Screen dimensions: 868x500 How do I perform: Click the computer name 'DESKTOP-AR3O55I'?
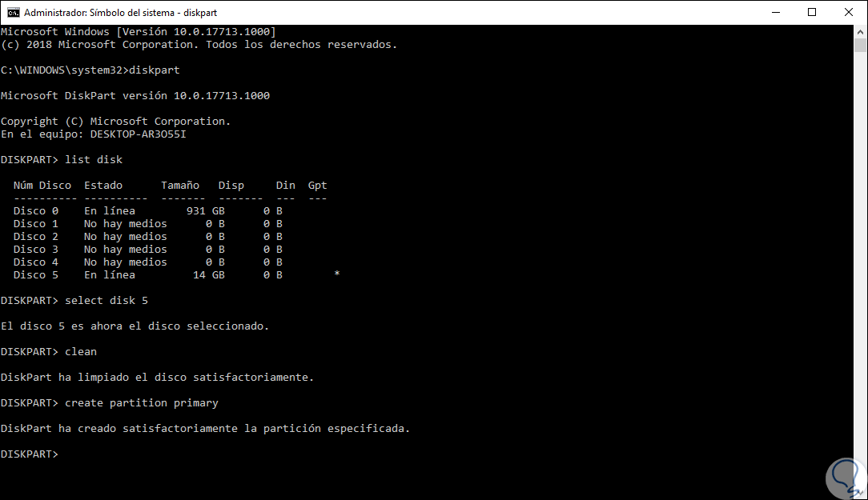(138, 134)
